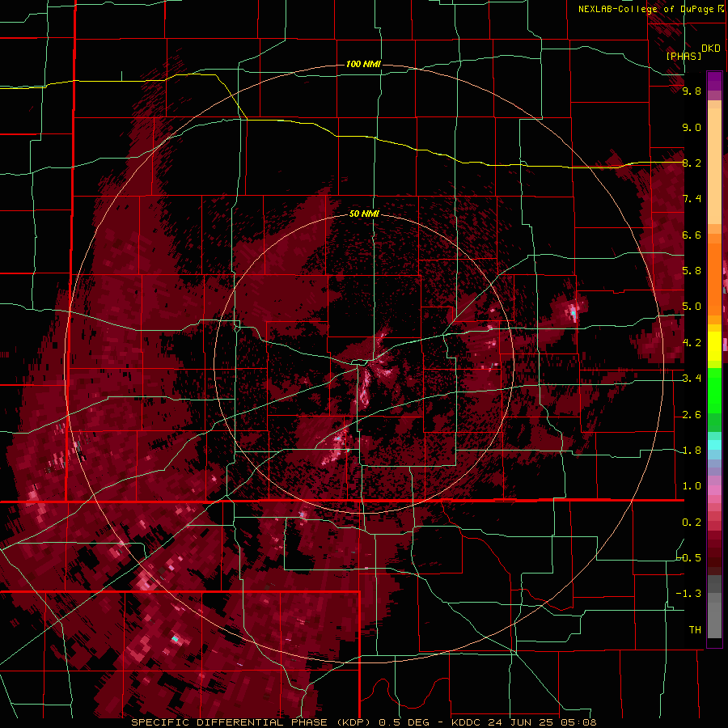Click the 3.4 scale value
Screen dimensions: 728x728
click(692, 379)
